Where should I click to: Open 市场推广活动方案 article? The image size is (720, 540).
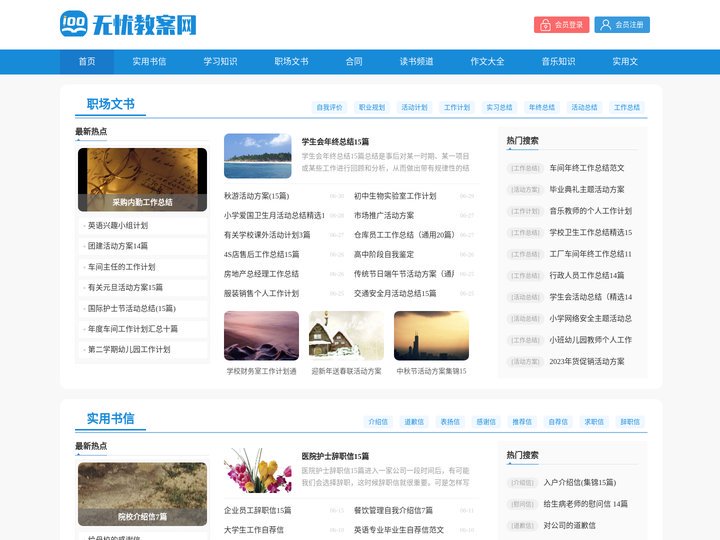tap(384, 215)
